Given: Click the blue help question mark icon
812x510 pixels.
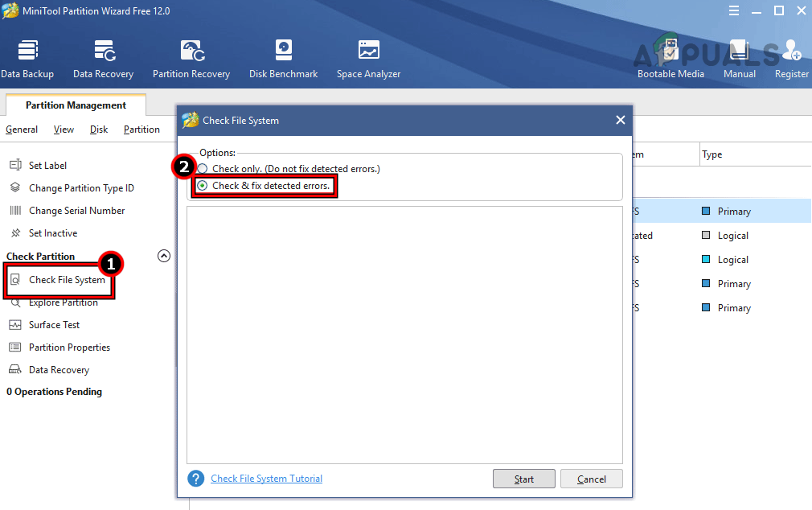Looking at the screenshot, I should 195,478.
